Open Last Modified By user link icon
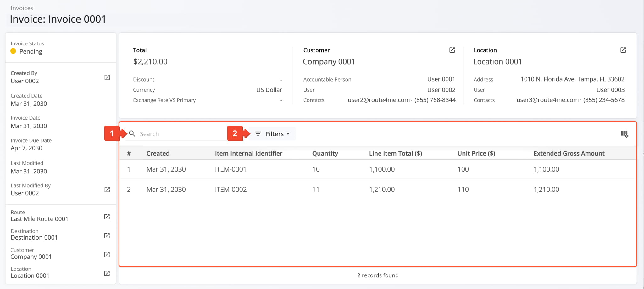Image resolution: width=644 pixels, height=289 pixels. coord(107,190)
